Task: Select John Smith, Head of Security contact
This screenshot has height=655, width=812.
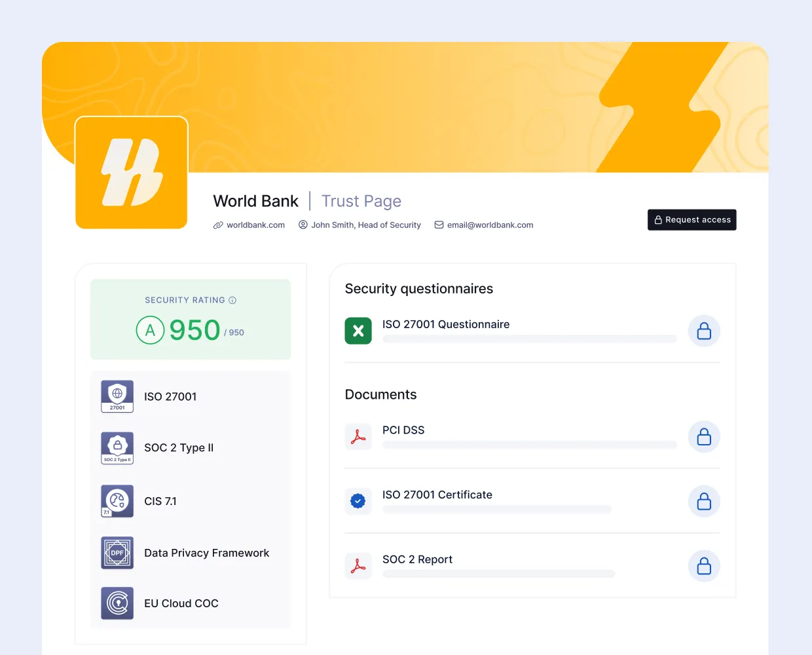Action: 366,225
